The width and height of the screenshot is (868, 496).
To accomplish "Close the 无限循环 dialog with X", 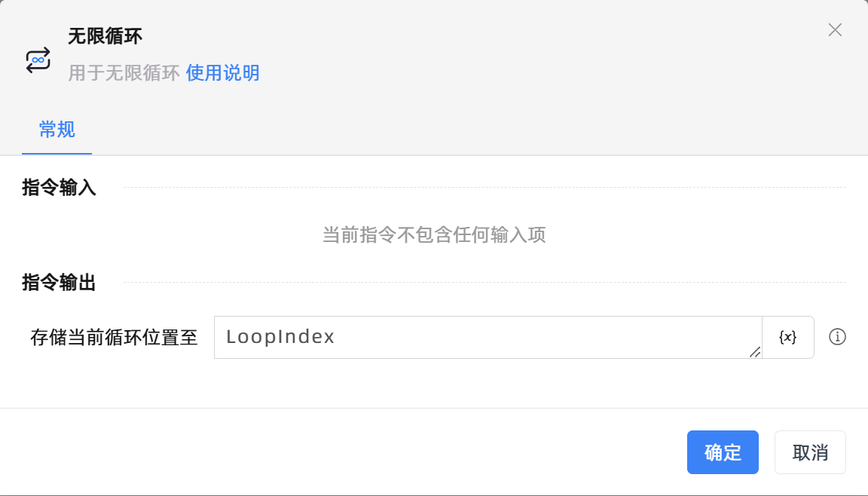I will (835, 30).
